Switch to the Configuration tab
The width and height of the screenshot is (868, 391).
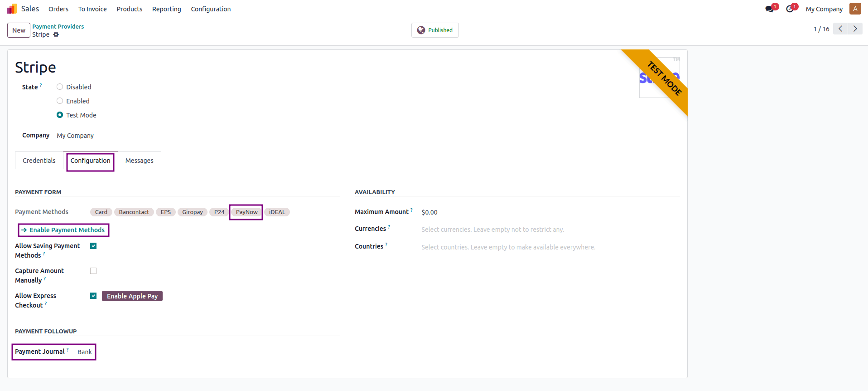coord(90,161)
